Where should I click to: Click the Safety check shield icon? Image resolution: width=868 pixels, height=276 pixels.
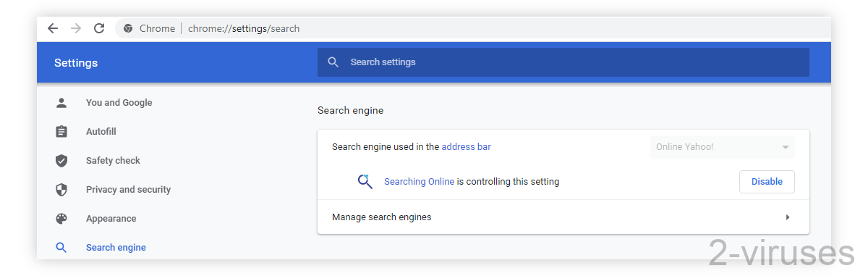click(x=61, y=161)
